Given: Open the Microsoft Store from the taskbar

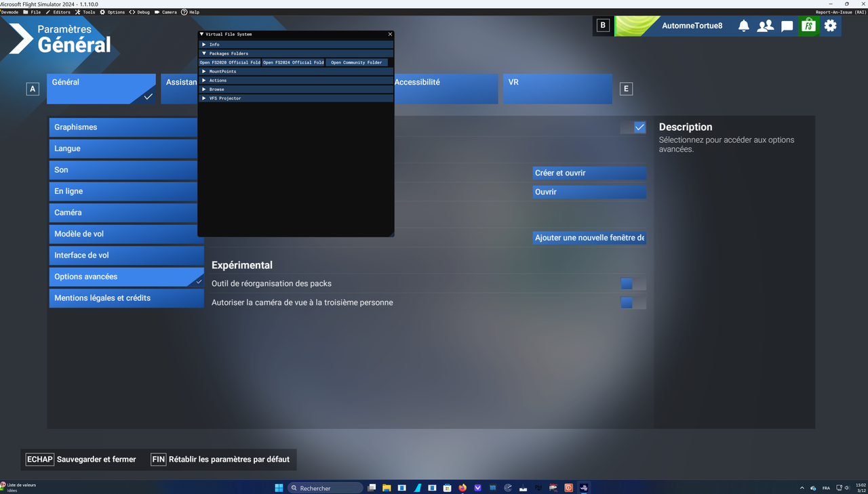Looking at the screenshot, I should pos(447,487).
